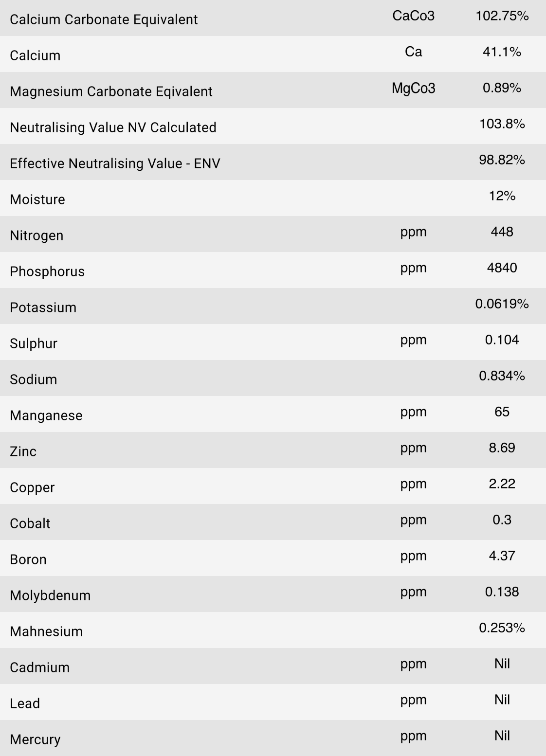This screenshot has height=756, width=546.
Task: Click the Cobalt row label
Action: coord(30,523)
